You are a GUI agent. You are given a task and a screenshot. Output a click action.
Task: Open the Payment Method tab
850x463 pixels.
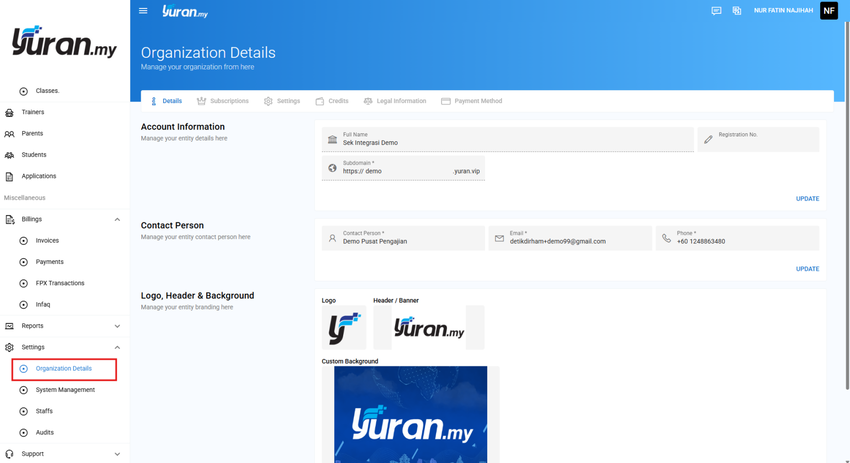pos(472,101)
